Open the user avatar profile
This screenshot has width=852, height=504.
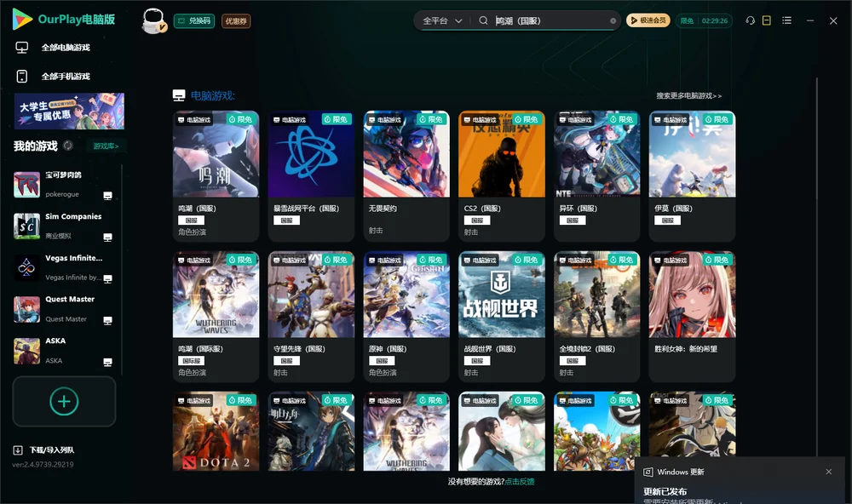(x=153, y=21)
